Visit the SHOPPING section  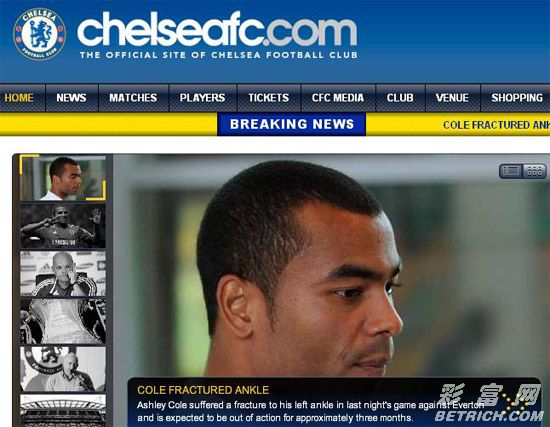pos(517,98)
